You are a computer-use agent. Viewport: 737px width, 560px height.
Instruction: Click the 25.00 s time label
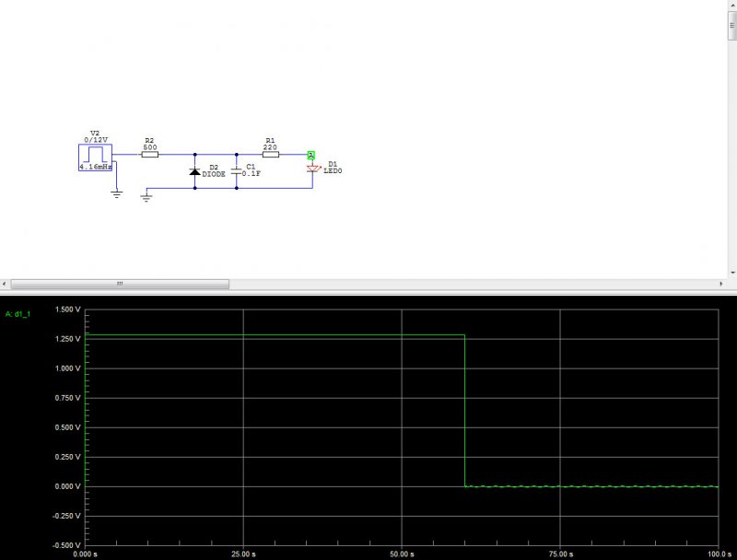[243, 554]
